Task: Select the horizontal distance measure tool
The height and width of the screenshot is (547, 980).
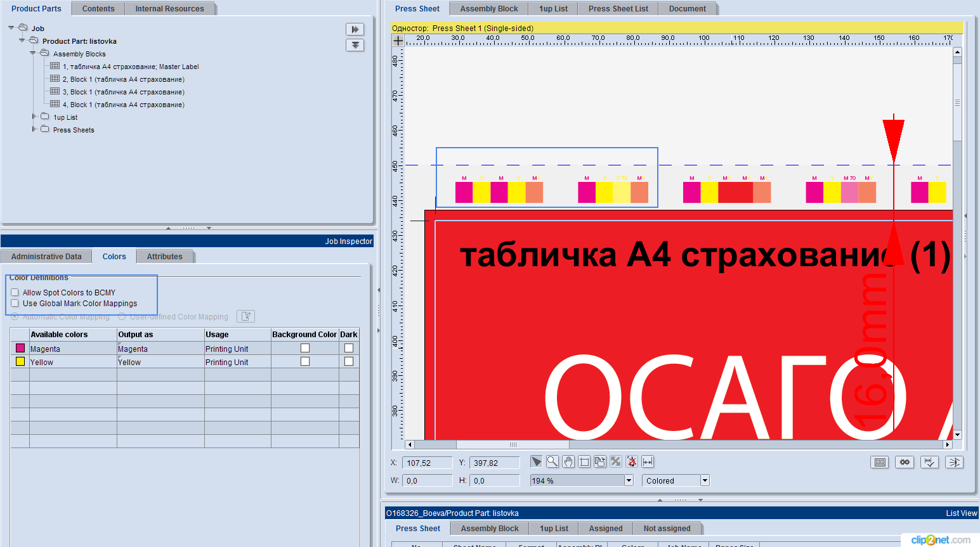Action: tap(648, 462)
